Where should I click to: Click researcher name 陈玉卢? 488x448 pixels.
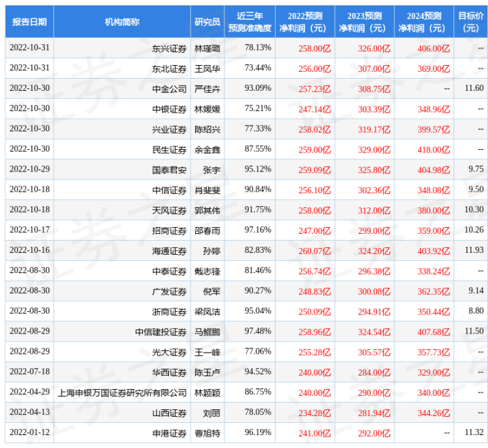point(207,372)
